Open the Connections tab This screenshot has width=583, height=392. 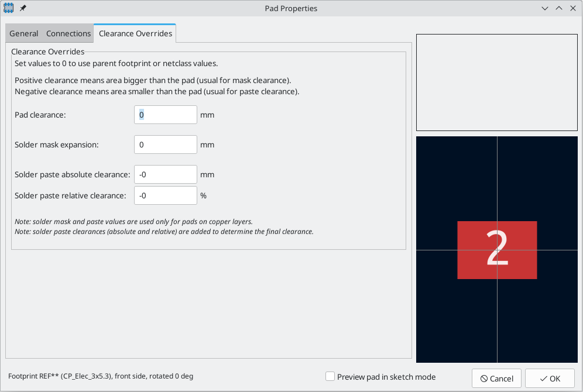click(68, 33)
